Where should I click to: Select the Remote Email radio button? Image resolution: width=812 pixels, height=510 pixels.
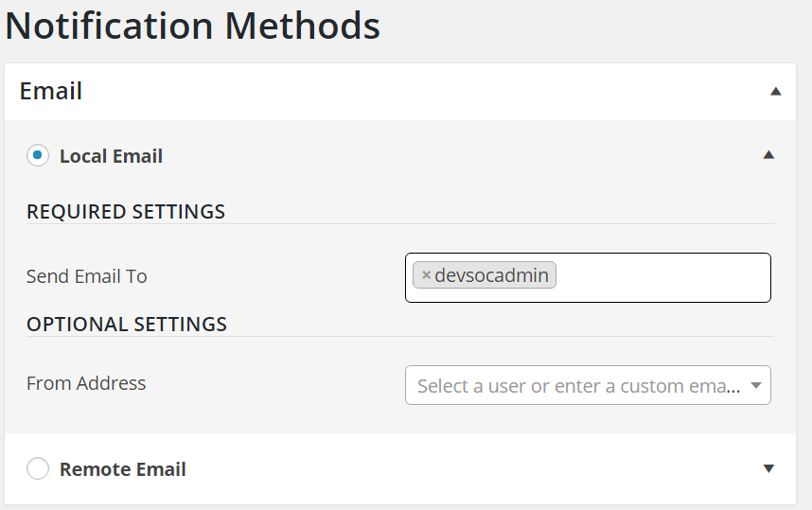(x=38, y=468)
